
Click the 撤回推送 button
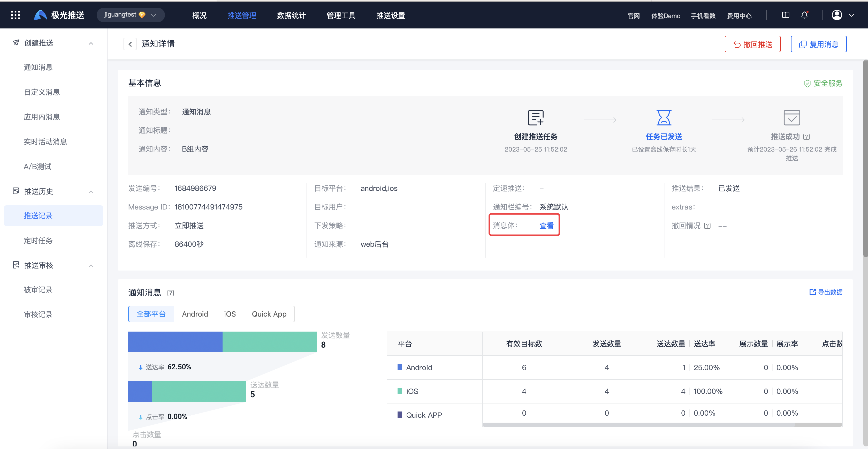(x=752, y=44)
